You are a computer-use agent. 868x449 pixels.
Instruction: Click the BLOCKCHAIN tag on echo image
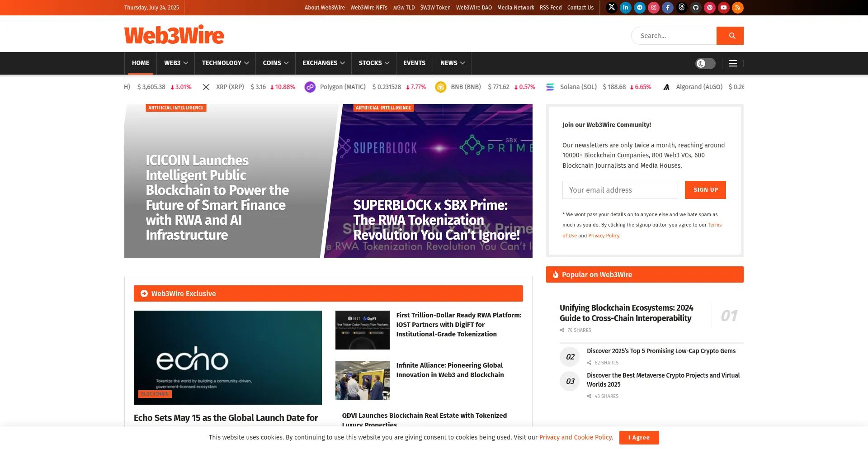click(x=155, y=394)
